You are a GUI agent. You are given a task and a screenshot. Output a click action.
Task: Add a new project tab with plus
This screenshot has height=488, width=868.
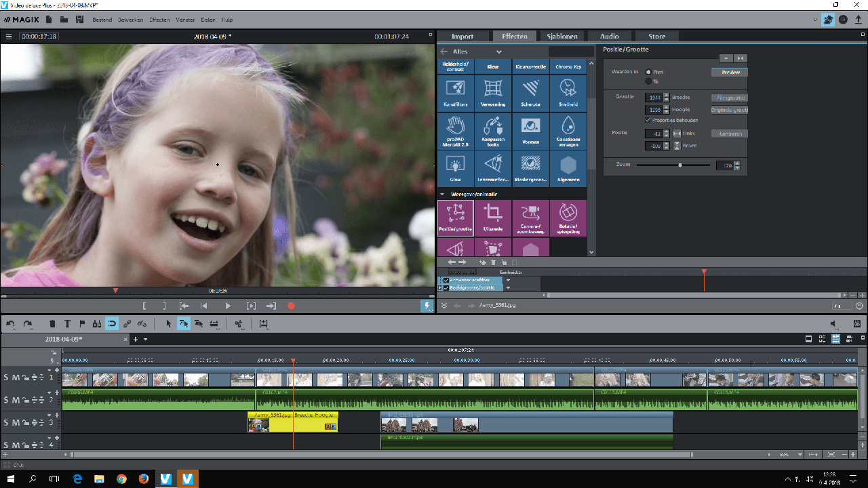[x=136, y=339]
